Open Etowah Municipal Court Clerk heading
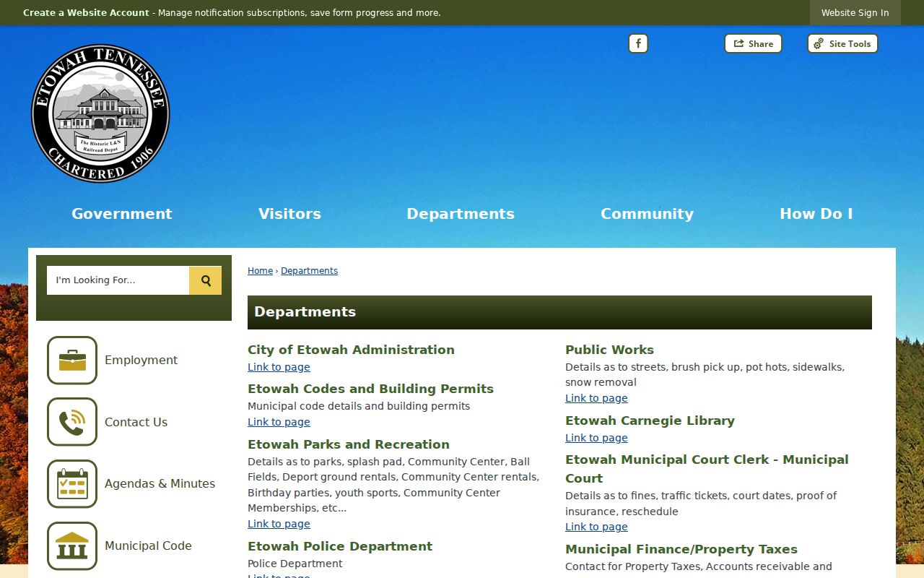Screen dimensions: 924x578 click(707, 469)
